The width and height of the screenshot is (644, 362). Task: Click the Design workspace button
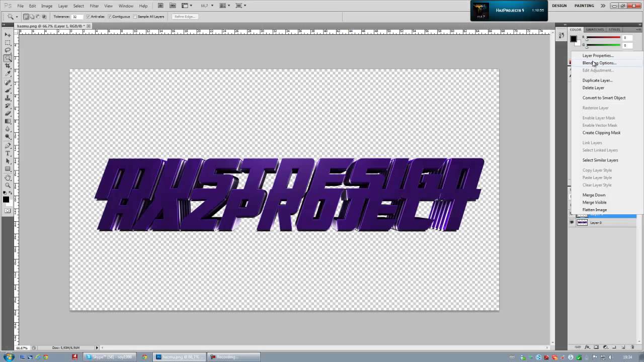(559, 6)
